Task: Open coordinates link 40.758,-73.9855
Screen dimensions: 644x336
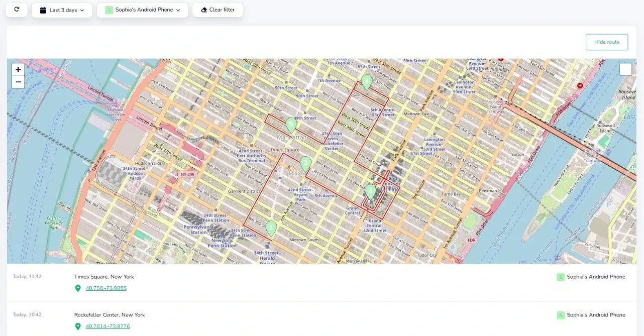Action: pyautogui.click(x=106, y=288)
